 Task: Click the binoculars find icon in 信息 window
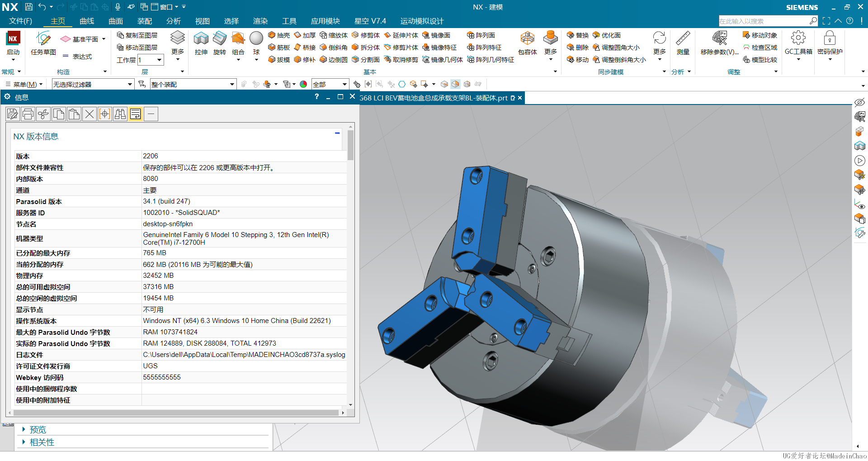(120, 114)
